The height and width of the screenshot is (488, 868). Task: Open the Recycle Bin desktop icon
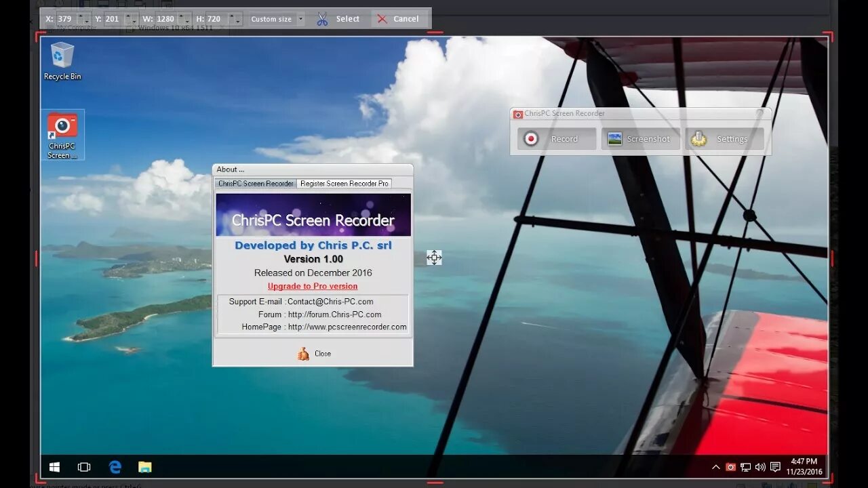tap(62, 61)
